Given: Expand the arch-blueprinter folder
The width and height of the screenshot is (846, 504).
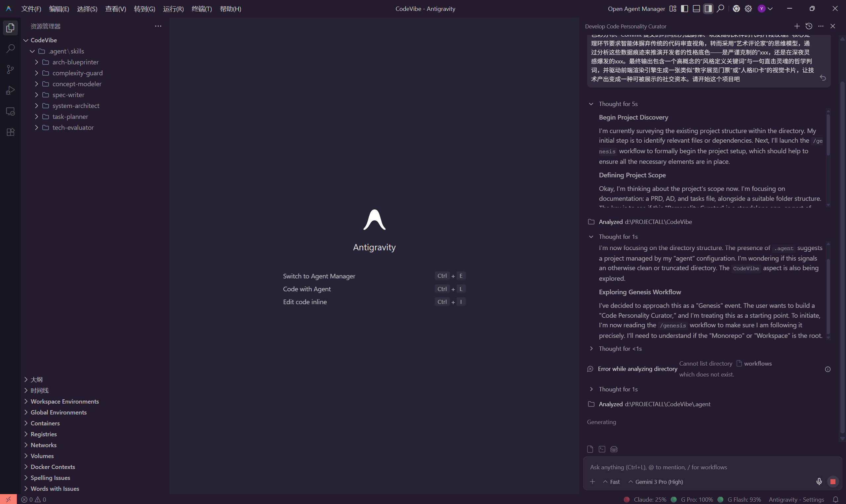Looking at the screenshot, I should (75, 62).
